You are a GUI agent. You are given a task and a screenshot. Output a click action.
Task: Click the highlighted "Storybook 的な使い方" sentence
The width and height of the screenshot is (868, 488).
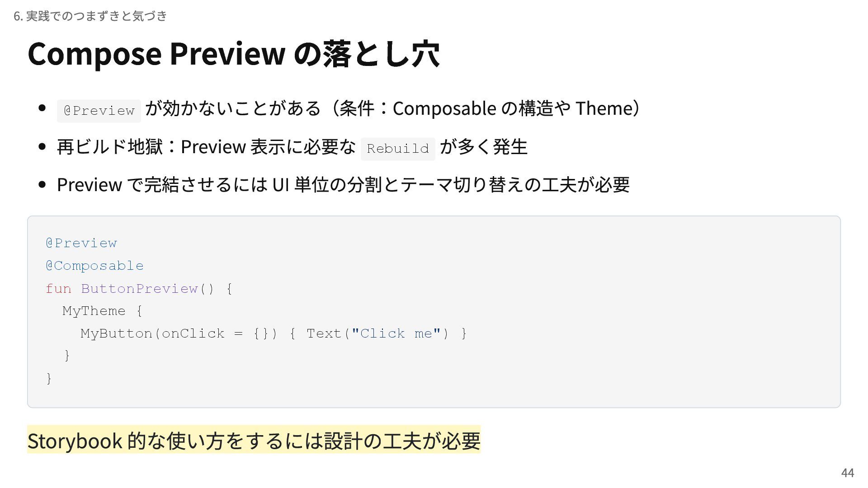pyautogui.click(x=254, y=440)
